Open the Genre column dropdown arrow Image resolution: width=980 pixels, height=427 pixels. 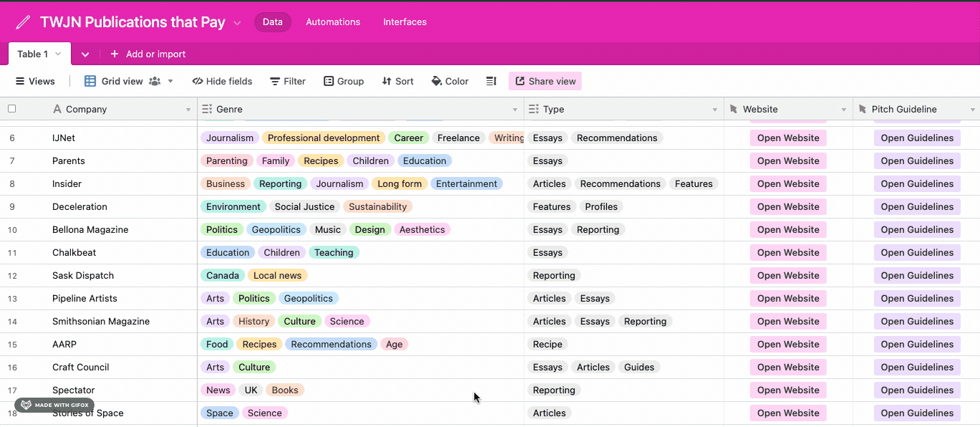[515, 110]
